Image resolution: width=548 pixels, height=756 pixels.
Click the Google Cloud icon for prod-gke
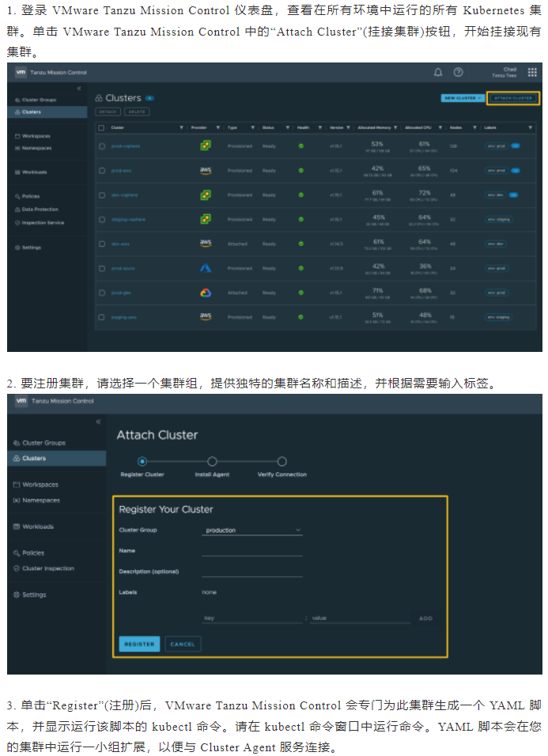coord(206,293)
